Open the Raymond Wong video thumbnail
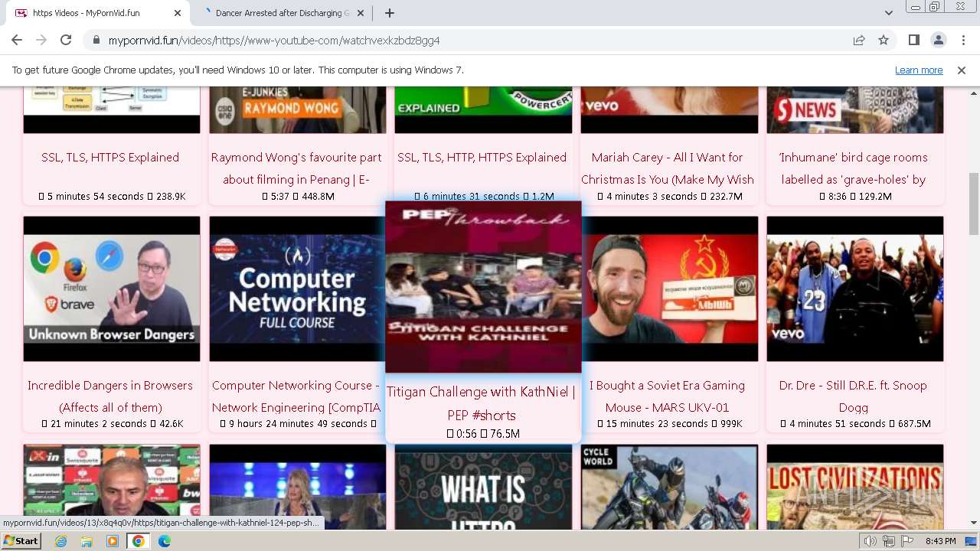 [298, 110]
